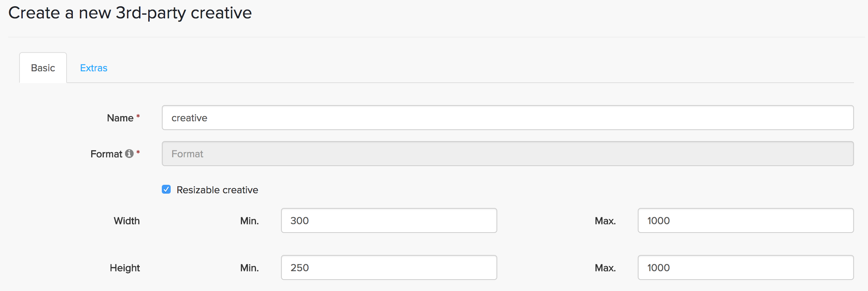Viewport: 868px width, 291px height.
Task: Click the Width maximum field showing 1000
Action: pos(746,220)
